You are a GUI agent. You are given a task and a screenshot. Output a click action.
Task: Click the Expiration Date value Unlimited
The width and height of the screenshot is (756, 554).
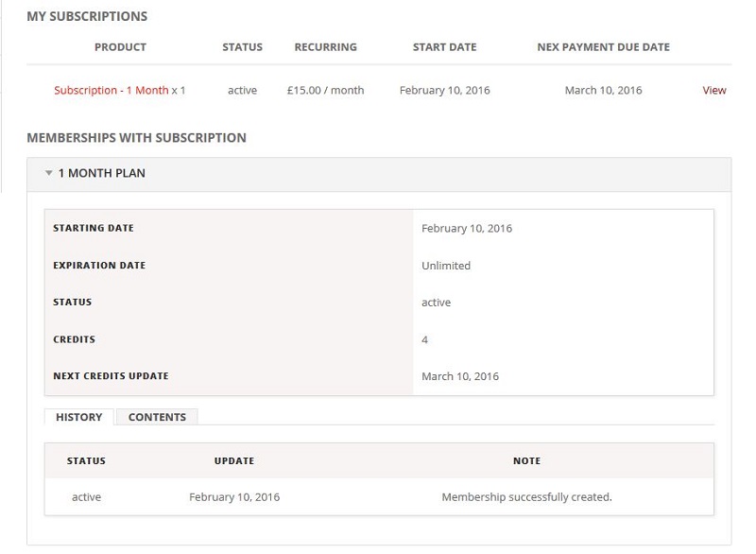[446, 266]
